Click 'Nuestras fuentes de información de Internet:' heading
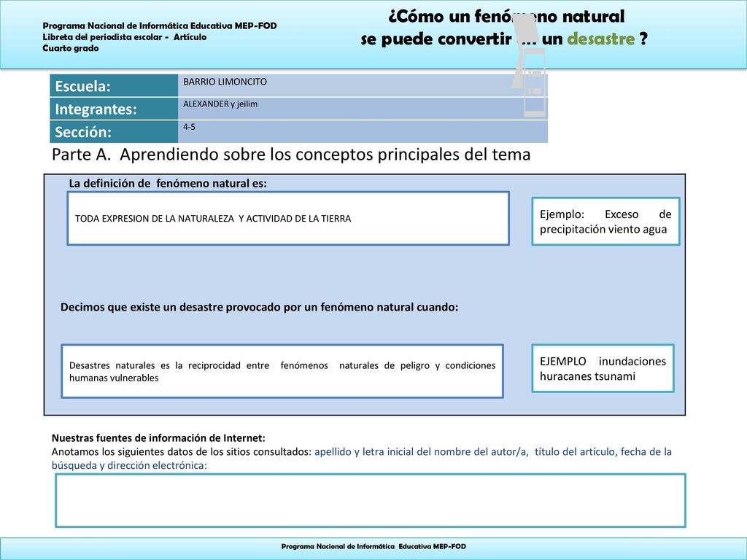This screenshot has height=560, width=747. 158,437
